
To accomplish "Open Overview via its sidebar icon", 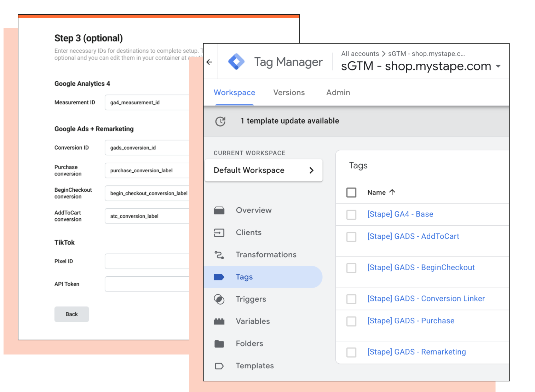I will tap(219, 211).
